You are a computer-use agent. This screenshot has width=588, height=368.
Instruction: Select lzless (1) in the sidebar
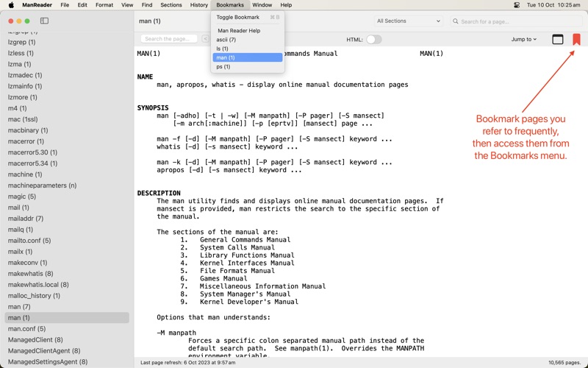(x=67, y=53)
